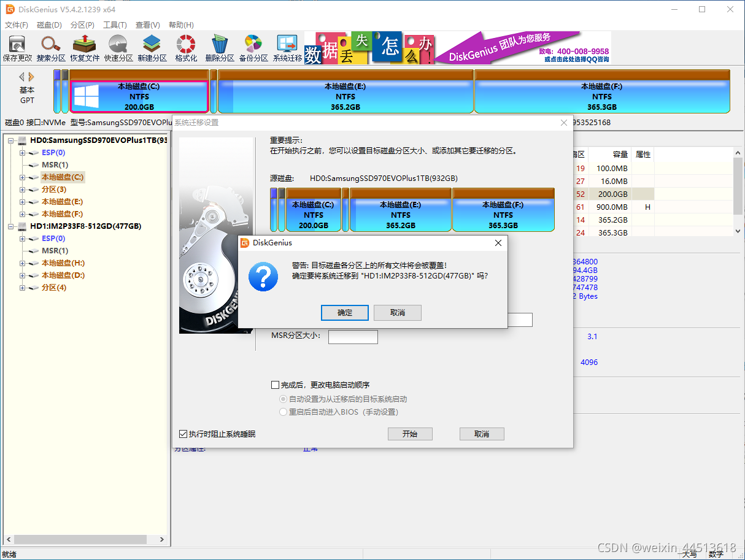The width and height of the screenshot is (745, 560).
Task: Select 本地磁盘(E:) in the disk tree
Action: (x=62, y=202)
